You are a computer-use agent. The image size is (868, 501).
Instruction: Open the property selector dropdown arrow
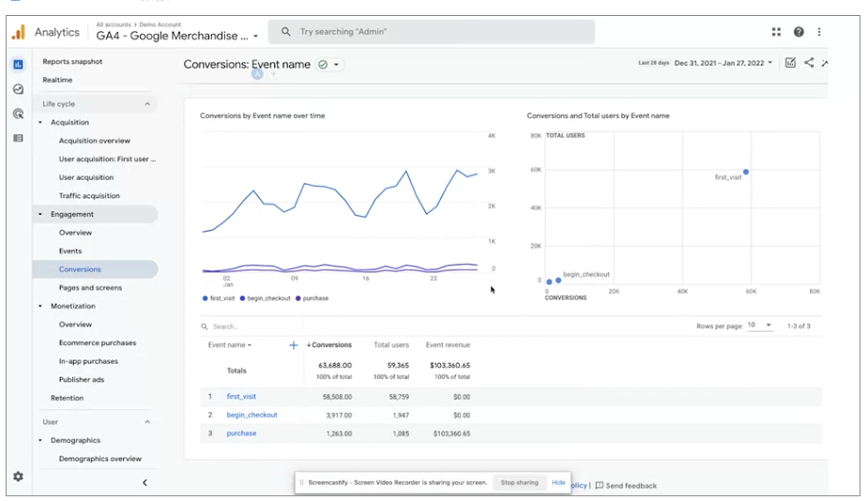coord(256,37)
